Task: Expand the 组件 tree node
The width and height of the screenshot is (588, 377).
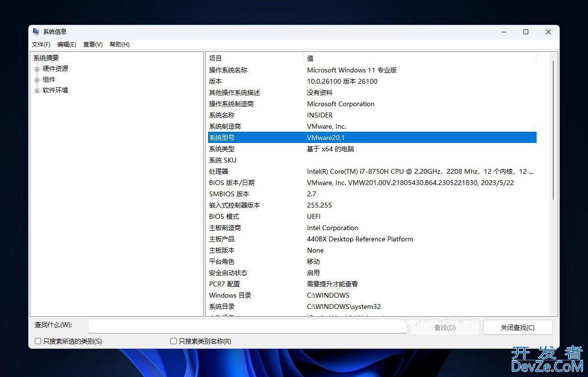Action: click(37, 80)
